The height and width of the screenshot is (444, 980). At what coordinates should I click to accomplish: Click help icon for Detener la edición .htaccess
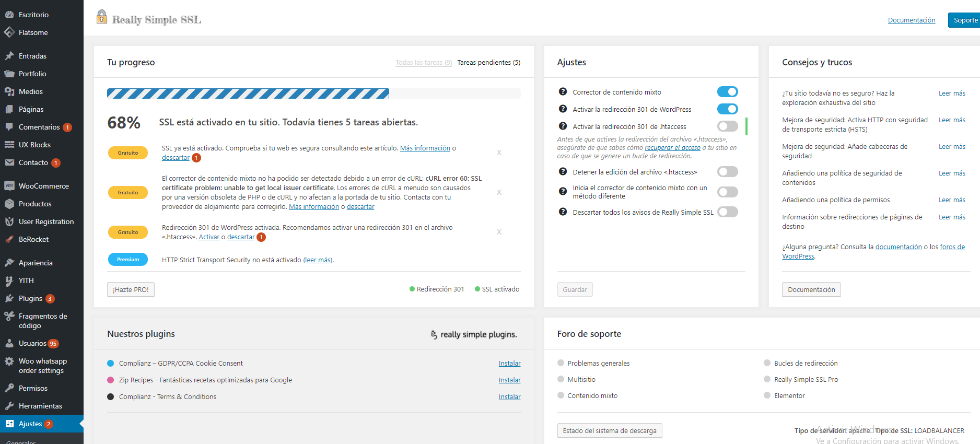click(563, 171)
